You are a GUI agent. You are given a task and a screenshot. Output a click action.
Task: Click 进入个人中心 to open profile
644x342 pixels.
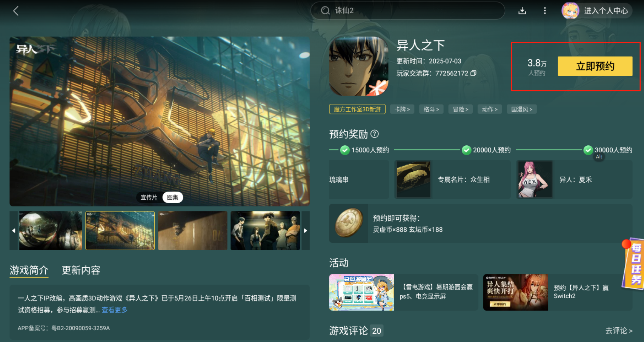(606, 11)
